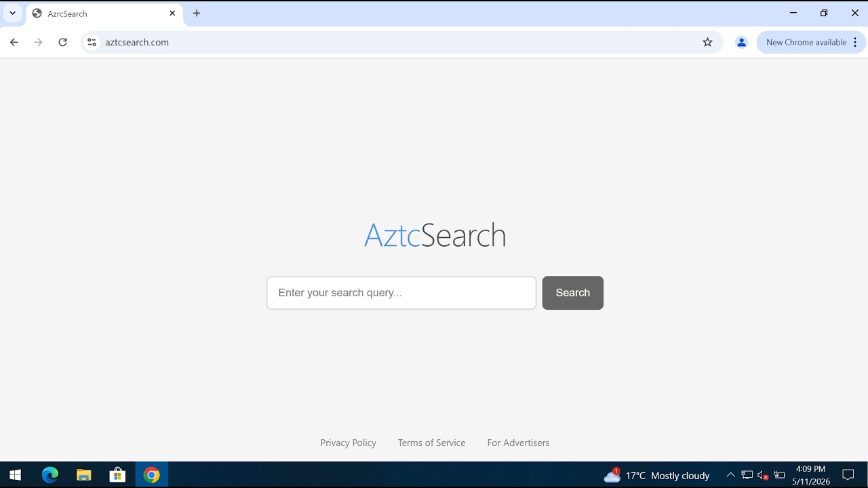Open the Privacy Policy link

348,443
